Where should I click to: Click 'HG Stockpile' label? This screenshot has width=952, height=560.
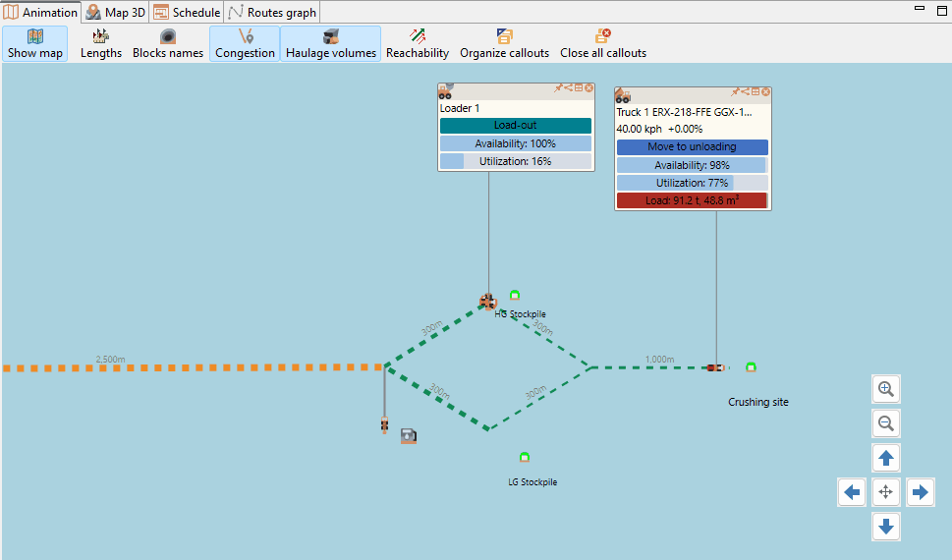(521, 314)
